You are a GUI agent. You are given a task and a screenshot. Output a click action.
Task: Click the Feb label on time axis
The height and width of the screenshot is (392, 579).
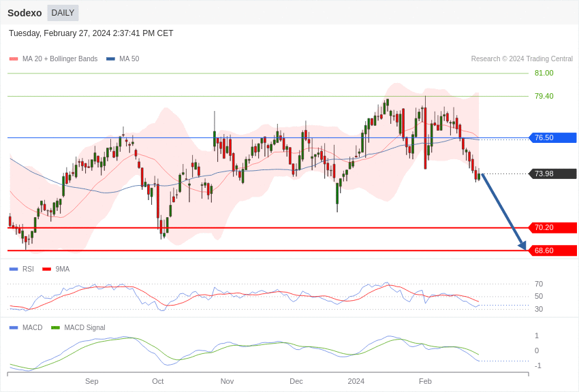point(425,381)
